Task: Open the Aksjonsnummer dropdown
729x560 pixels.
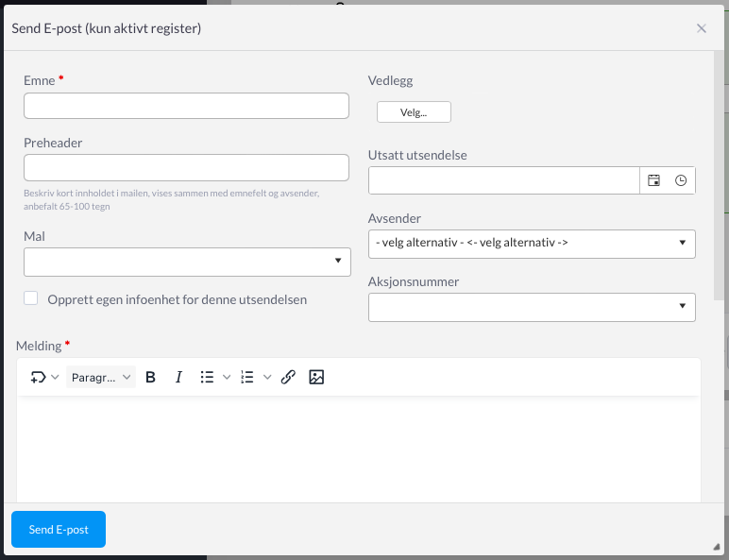Action: pos(532,307)
